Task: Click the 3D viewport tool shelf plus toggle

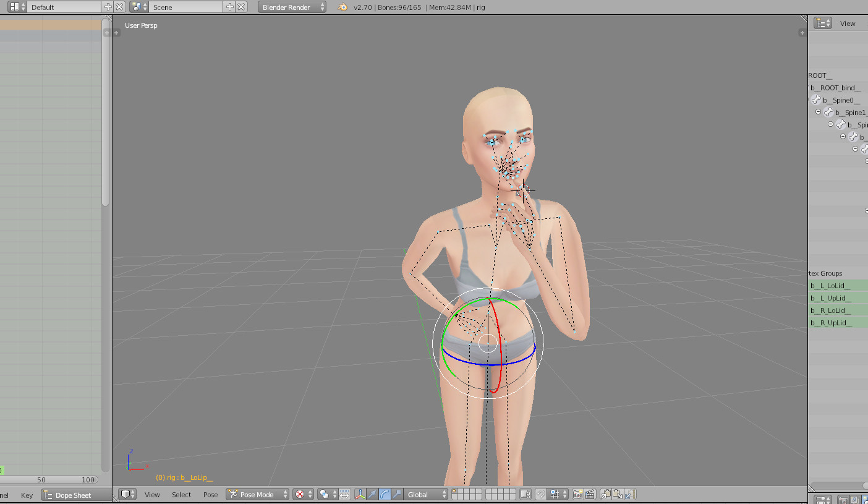Action: tap(117, 32)
